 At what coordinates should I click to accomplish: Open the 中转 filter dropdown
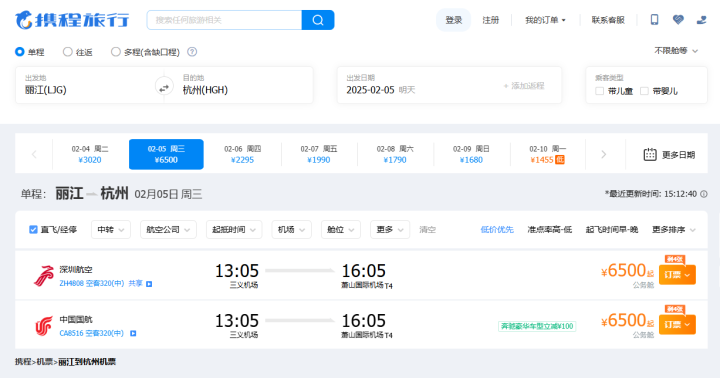[111, 230]
